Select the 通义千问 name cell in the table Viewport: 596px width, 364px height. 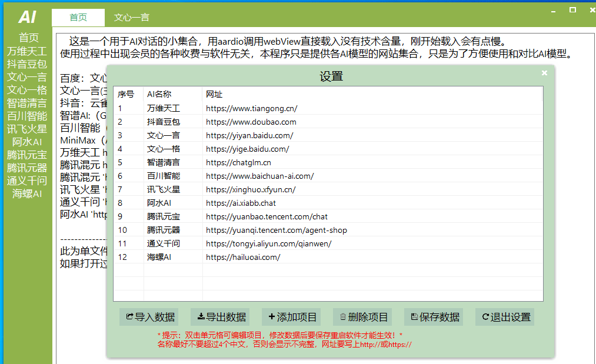[173, 243]
